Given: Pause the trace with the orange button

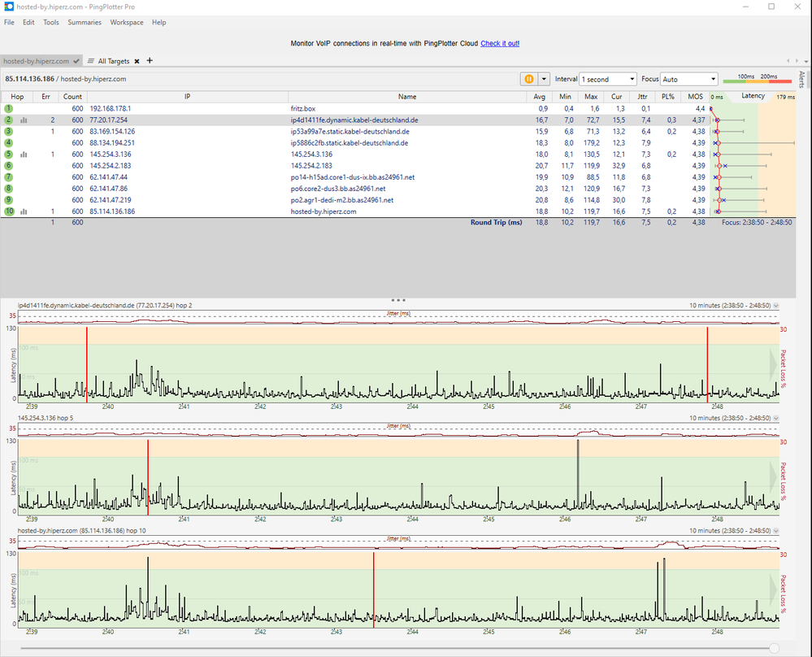Looking at the screenshot, I should [528, 79].
